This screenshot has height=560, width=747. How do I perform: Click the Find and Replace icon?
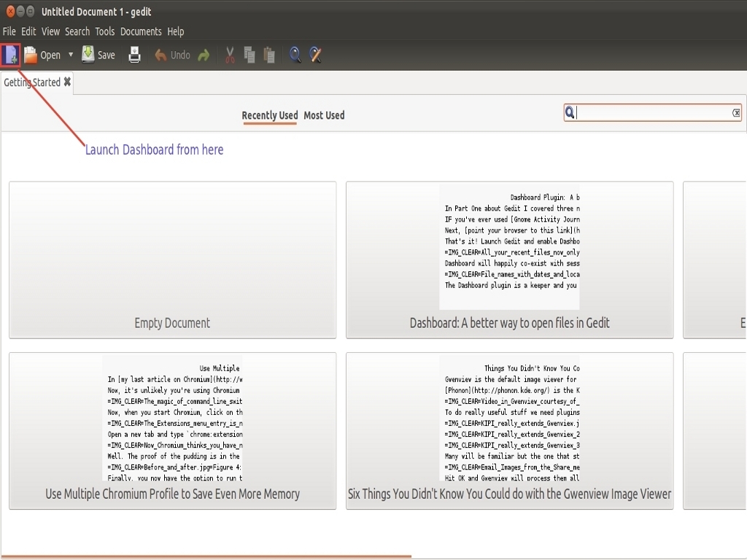pos(315,55)
